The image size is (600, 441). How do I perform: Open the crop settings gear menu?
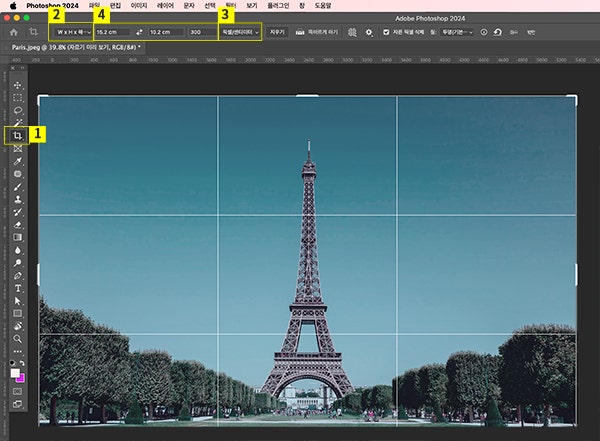point(369,33)
